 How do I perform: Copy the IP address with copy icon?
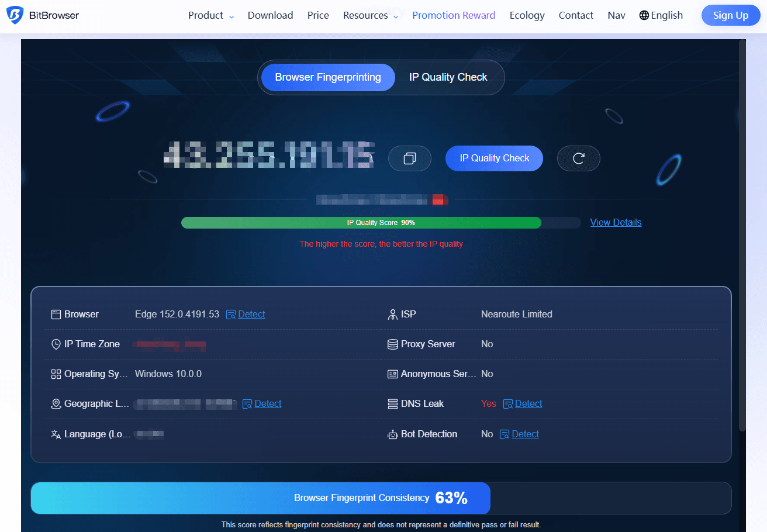[410, 158]
